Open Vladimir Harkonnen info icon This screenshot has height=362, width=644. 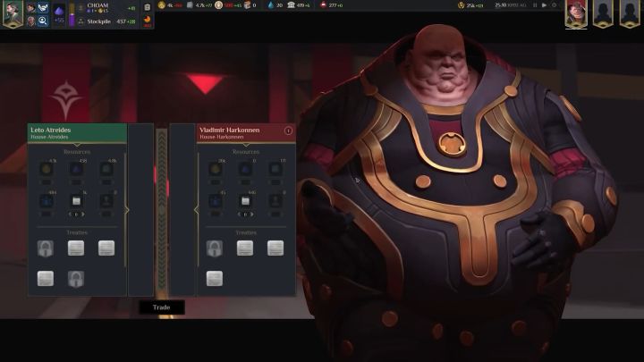point(288,130)
